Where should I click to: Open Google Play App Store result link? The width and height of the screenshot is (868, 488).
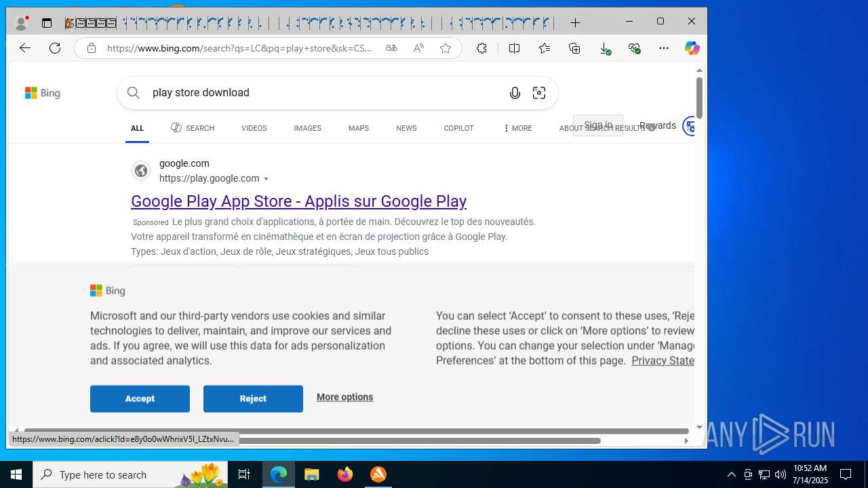point(298,201)
